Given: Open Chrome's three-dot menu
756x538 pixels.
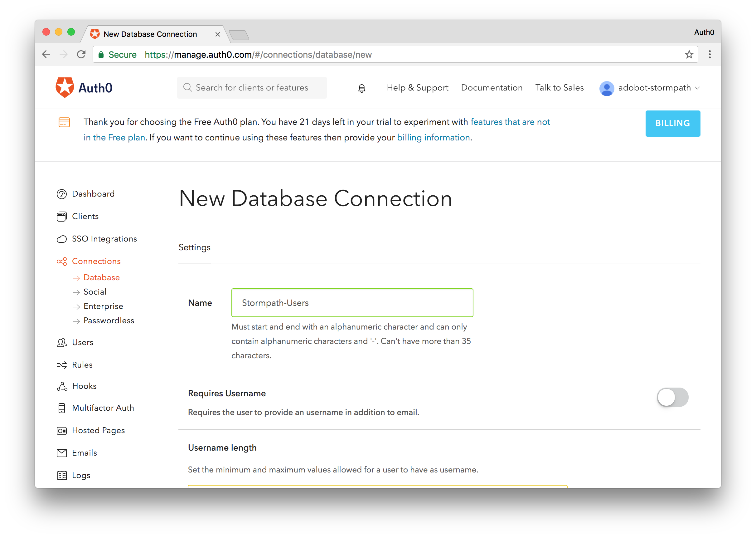Looking at the screenshot, I should (x=710, y=55).
